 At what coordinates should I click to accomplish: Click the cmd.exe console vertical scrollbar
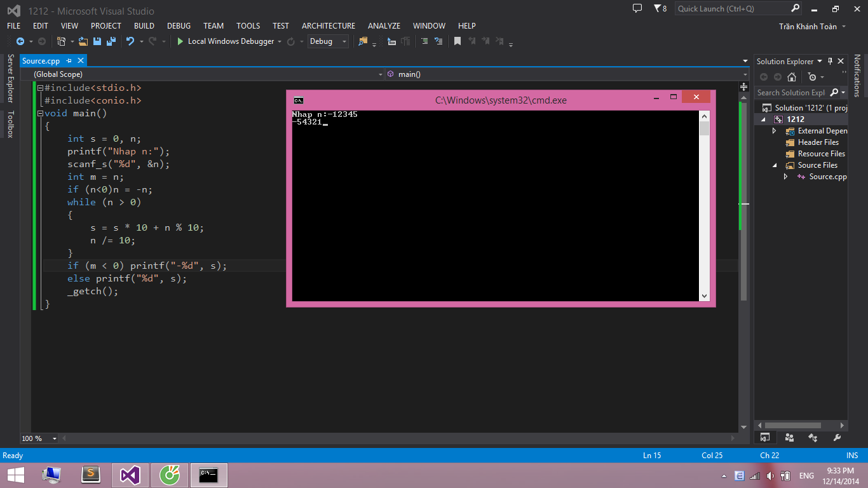click(704, 206)
